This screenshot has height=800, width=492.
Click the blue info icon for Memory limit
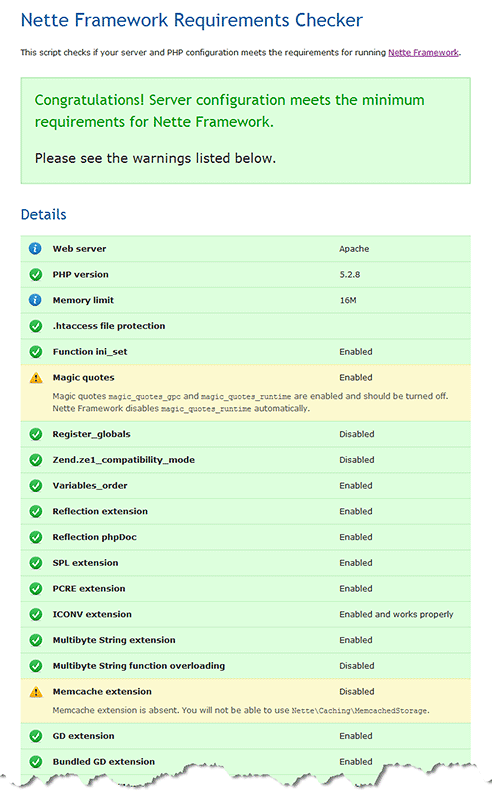point(35,300)
